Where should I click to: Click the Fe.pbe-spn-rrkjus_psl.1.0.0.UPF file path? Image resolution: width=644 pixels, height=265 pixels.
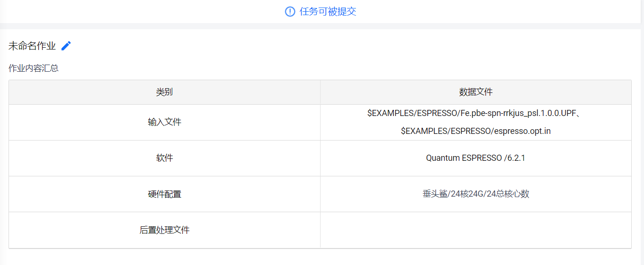pos(476,114)
